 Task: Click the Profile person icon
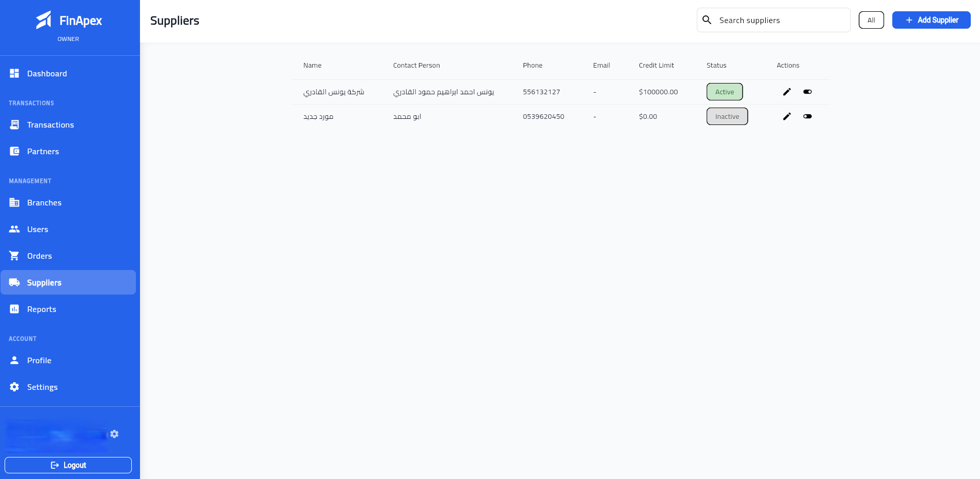(x=14, y=360)
